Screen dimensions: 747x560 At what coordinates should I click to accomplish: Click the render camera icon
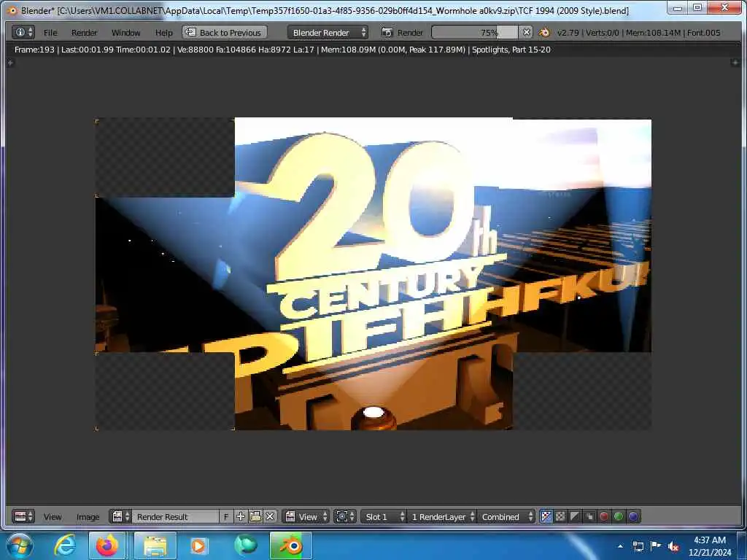click(387, 32)
